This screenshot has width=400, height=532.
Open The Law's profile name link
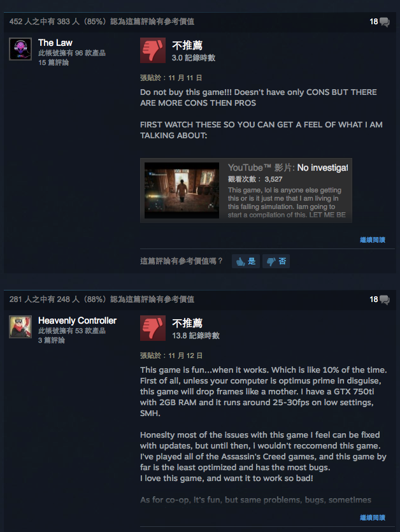point(55,43)
